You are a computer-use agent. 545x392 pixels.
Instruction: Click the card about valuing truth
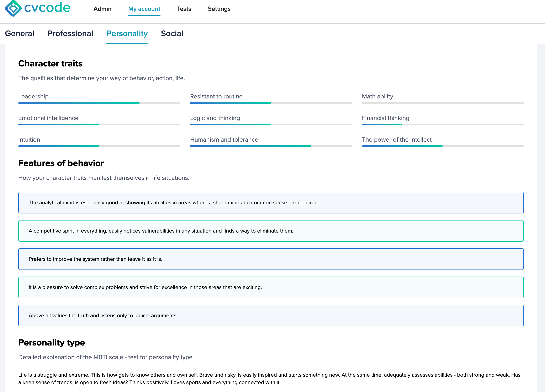271,315
